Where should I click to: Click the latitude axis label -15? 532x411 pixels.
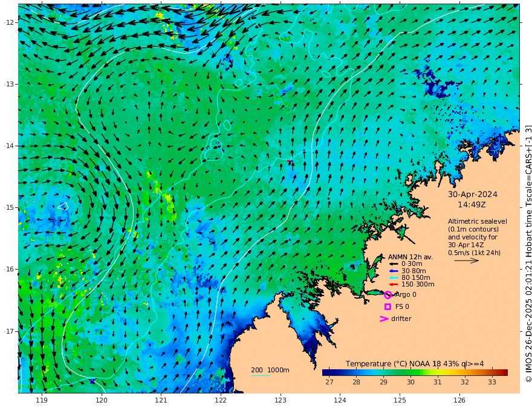click(9, 207)
